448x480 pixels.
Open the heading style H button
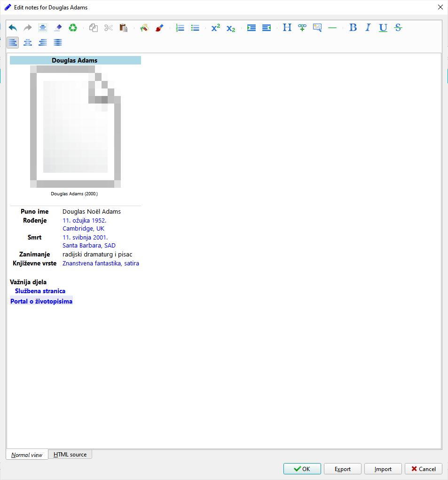(287, 28)
